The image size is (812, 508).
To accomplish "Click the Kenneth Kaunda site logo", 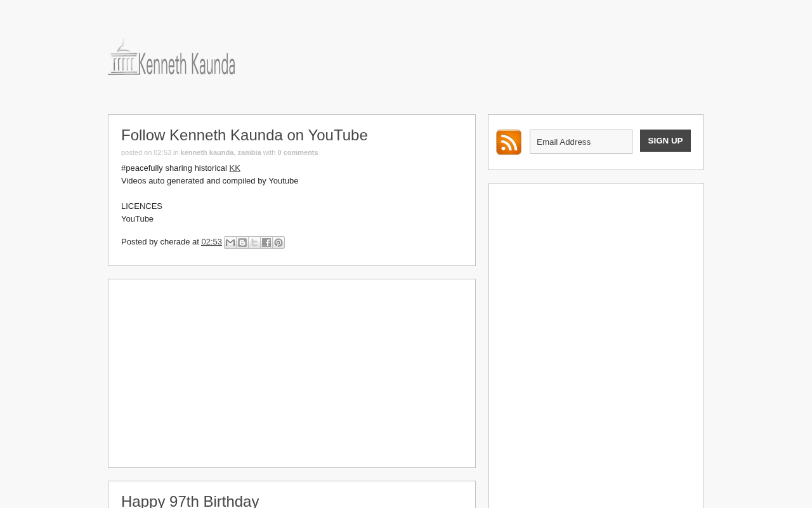I will [171, 57].
